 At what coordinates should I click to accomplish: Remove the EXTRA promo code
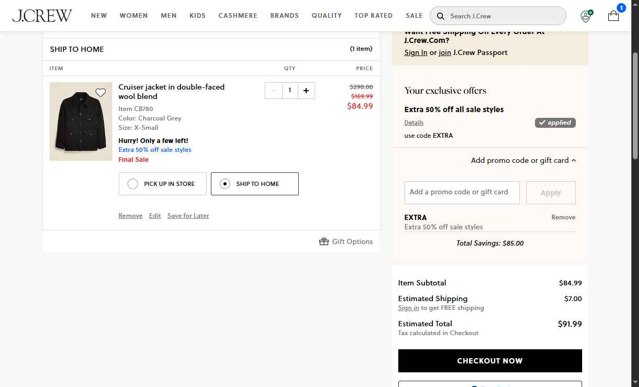[x=564, y=218]
